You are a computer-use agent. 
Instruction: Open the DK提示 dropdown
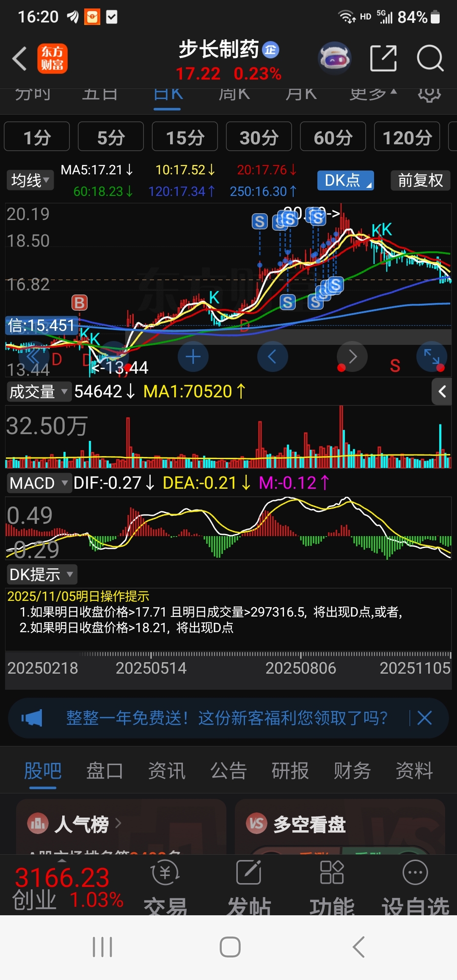point(41,575)
